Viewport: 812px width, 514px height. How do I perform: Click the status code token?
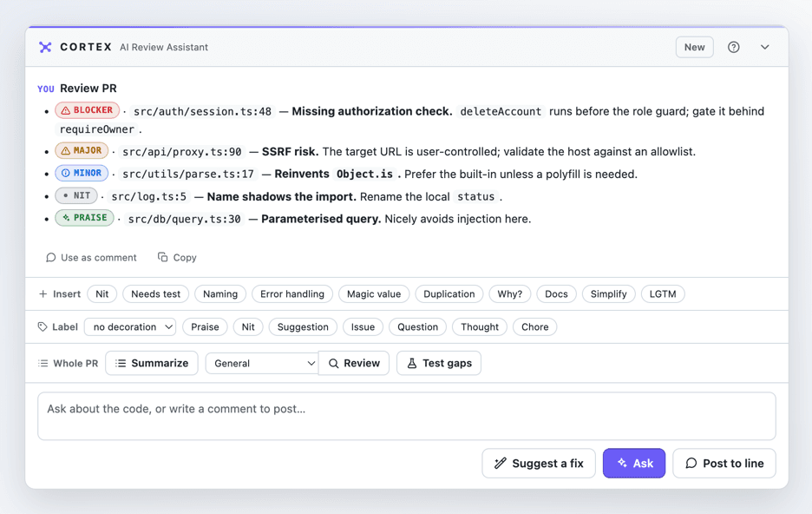(476, 197)
